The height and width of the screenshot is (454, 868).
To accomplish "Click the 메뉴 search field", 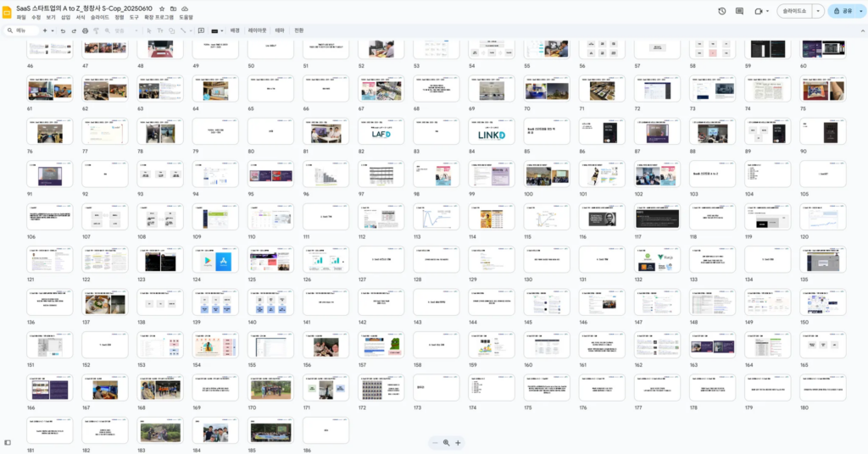I will click(25, 30).
